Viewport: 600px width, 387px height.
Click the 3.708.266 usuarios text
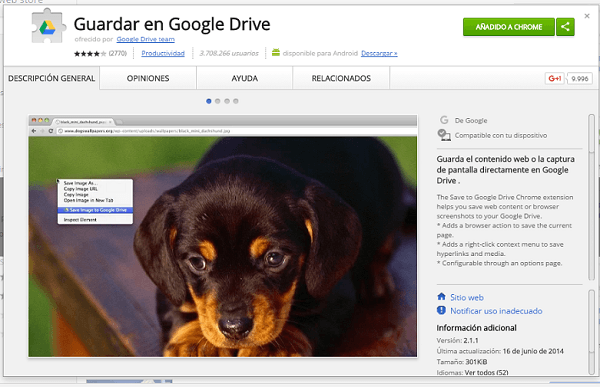pyautogui.click(x=229, y=53)
